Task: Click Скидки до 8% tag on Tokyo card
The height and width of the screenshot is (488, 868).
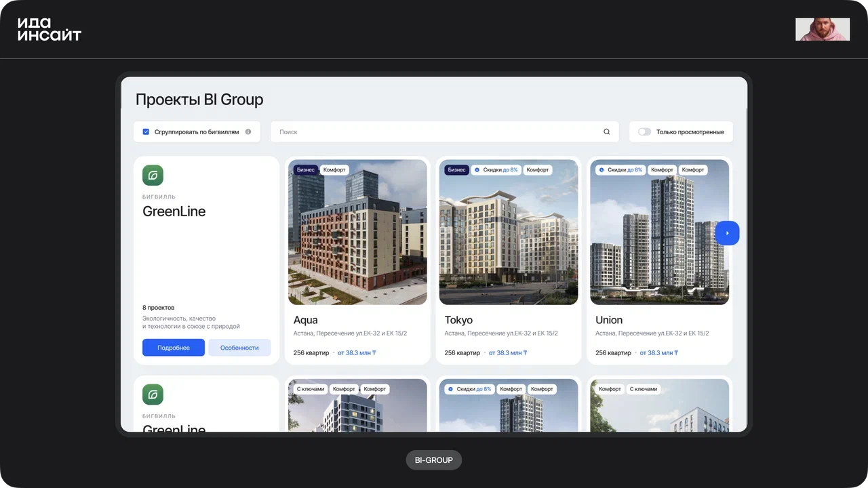Action: pos(496,170)
